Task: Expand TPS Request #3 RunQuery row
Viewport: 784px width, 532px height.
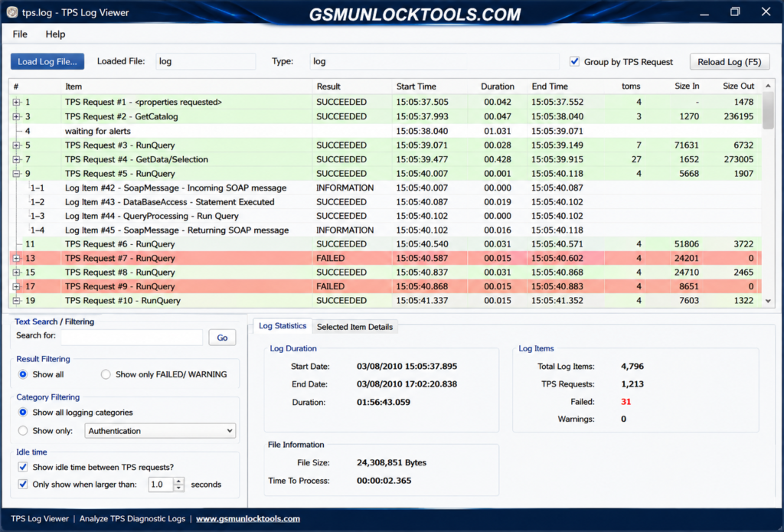Action: (17, 145)
